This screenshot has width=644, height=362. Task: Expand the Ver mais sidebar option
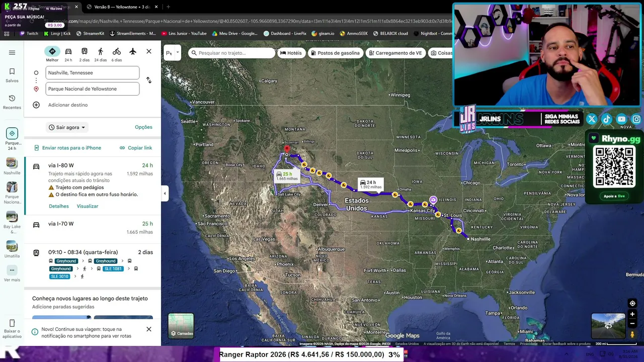coord(12,274)
